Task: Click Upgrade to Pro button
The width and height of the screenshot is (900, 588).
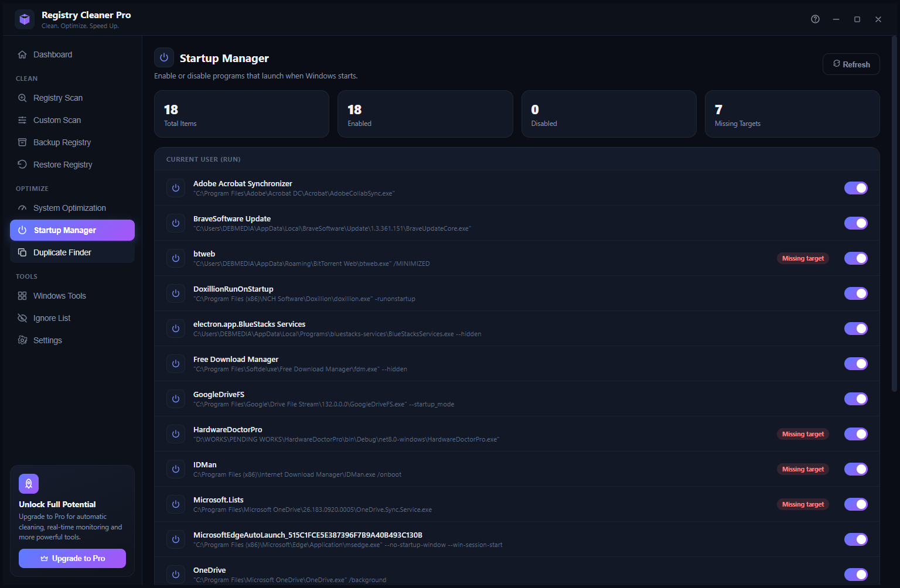Action: point(72,558)
